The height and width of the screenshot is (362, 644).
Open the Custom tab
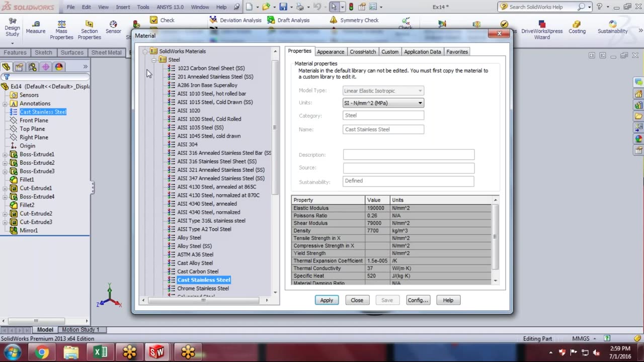(x=390, y=52)
